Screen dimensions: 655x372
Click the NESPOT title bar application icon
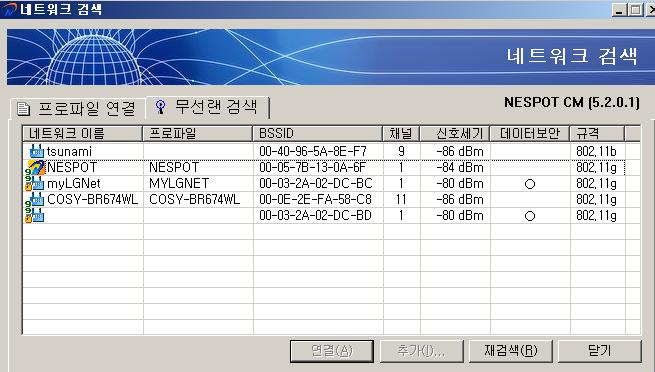(9, 9)
